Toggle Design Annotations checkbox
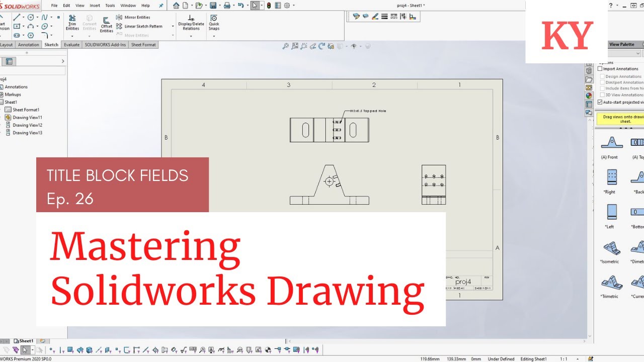This screenshot has width=644, height=362. pyautogui.click(x=603, y=76)
